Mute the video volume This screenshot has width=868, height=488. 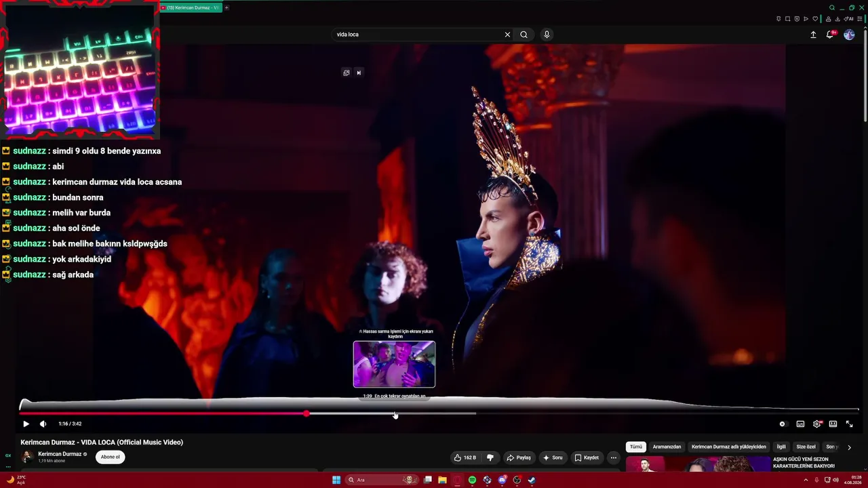point(43,424)
